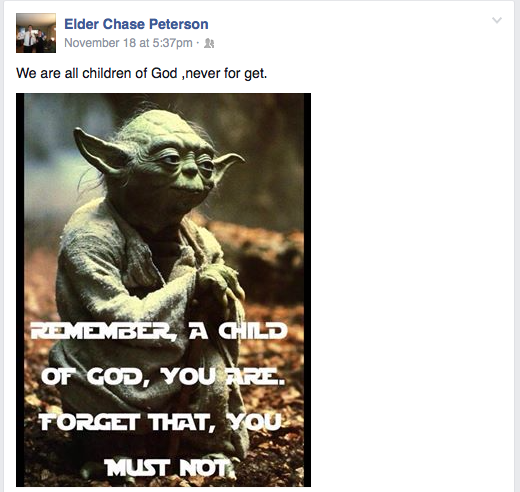This screenshot has width=520, height=492.
Task: Click the 'FORGET THAT, YOU' caption line
Action: [x=161, y=422]
